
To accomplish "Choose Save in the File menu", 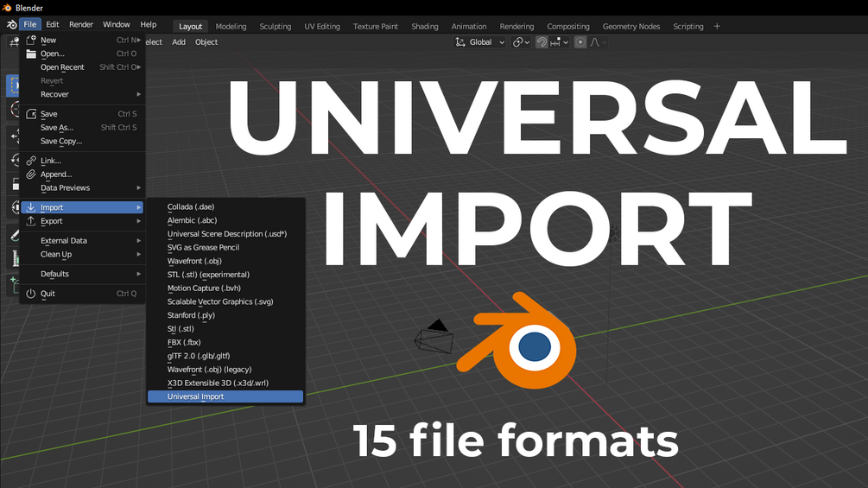I will (82, 114).
